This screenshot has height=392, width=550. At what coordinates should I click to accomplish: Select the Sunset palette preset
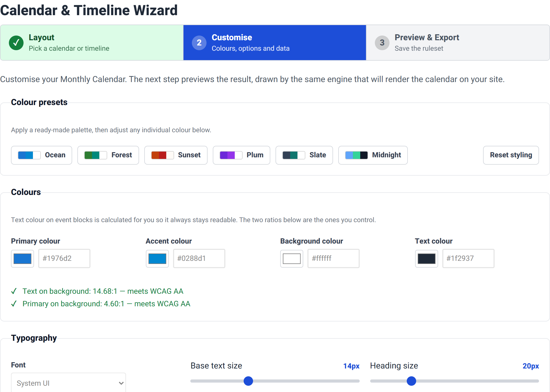pyautogui.click(x=176, y=155)
